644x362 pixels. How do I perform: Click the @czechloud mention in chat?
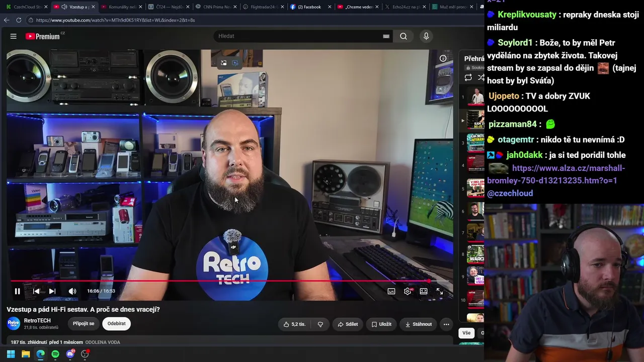coord(510,194)
